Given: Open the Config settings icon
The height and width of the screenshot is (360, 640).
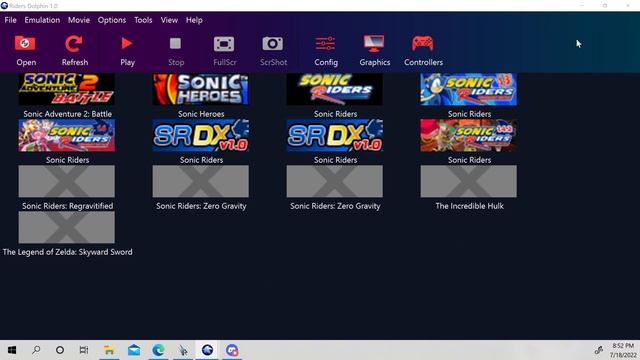Looking at the screenshot, I should pos(325,43).
